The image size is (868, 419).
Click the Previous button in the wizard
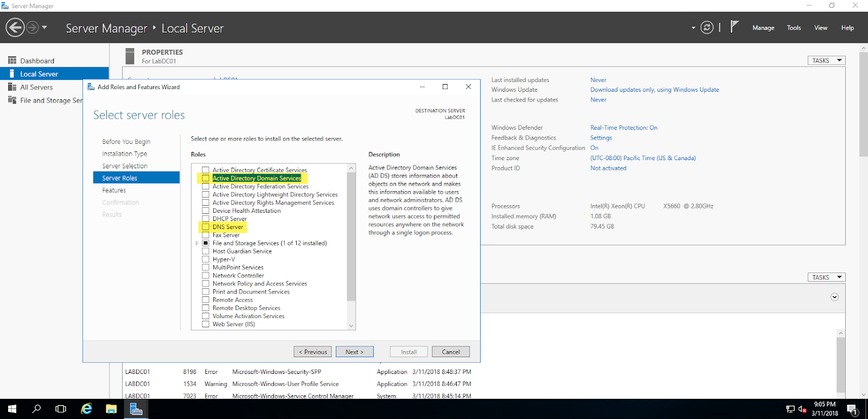[312, 352]
